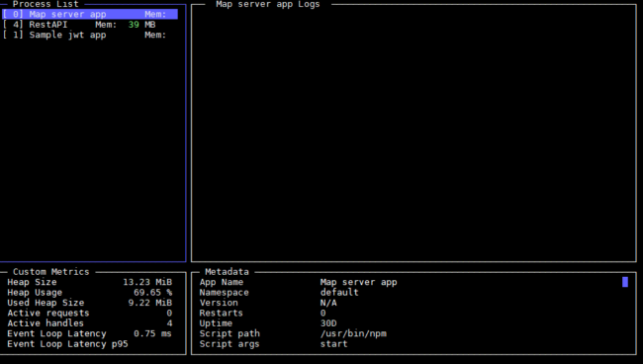Viewport: 643px width, 364px height.
Task: Click the '0.75 ms' latency value
Action: [152, 333]
